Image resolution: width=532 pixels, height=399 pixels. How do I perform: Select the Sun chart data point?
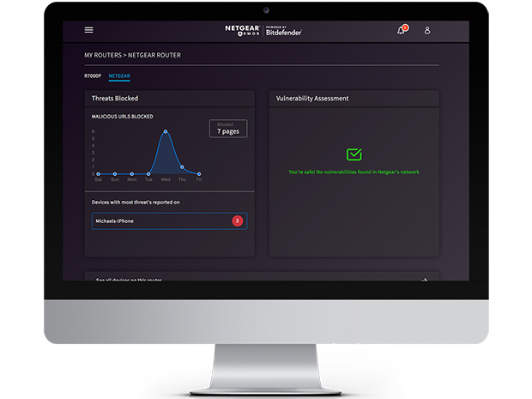pos(115,174)
